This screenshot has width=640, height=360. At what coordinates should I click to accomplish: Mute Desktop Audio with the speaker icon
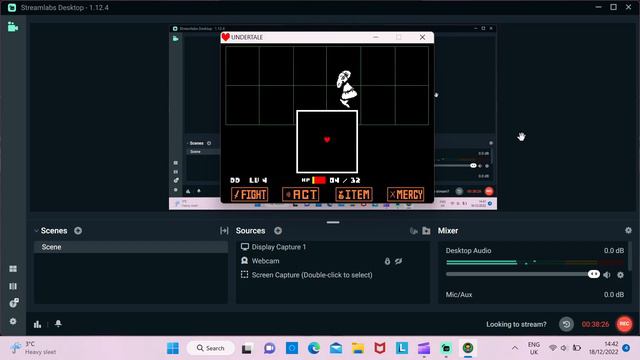(607, 275)
